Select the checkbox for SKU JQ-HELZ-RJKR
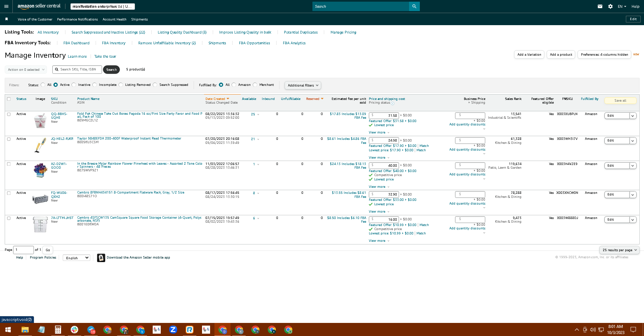Screen dimensions: 644x336 click(9, 139)
